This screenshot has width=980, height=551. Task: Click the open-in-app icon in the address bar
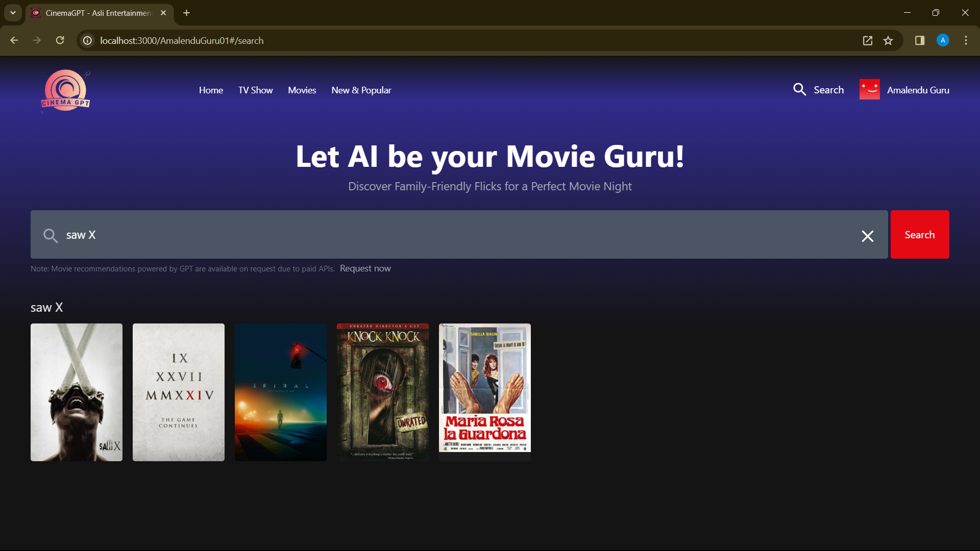[867, 41]
